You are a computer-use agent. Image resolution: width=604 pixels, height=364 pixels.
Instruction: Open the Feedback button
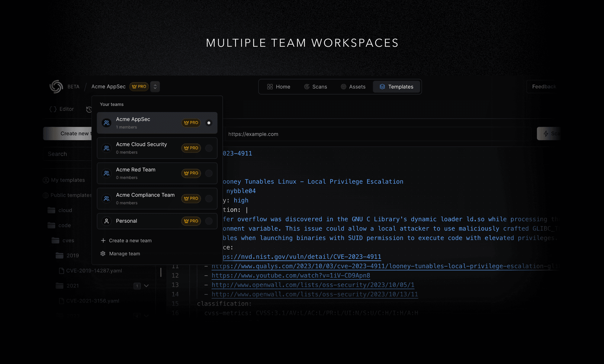point(544,87)
